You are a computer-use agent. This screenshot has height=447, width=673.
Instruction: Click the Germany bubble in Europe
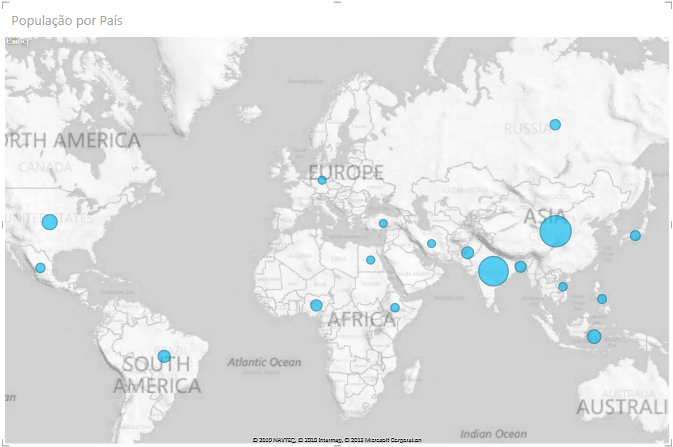322,181
